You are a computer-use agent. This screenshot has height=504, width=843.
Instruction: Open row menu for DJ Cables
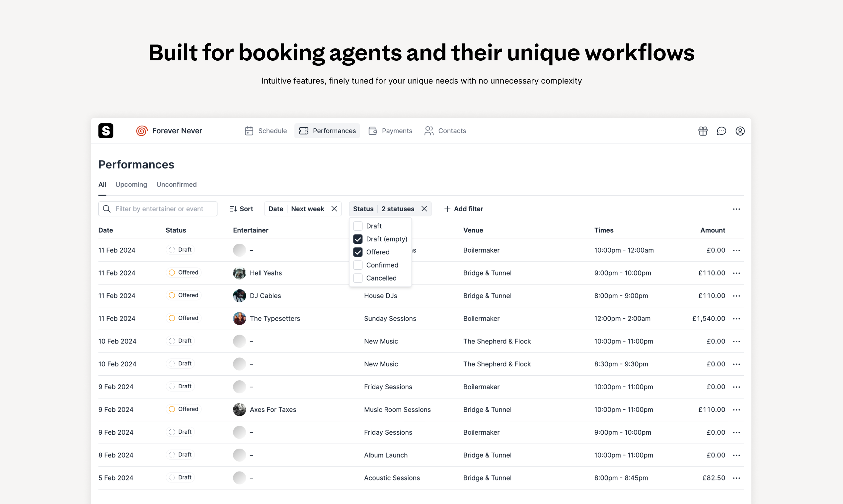pos(736,296)
